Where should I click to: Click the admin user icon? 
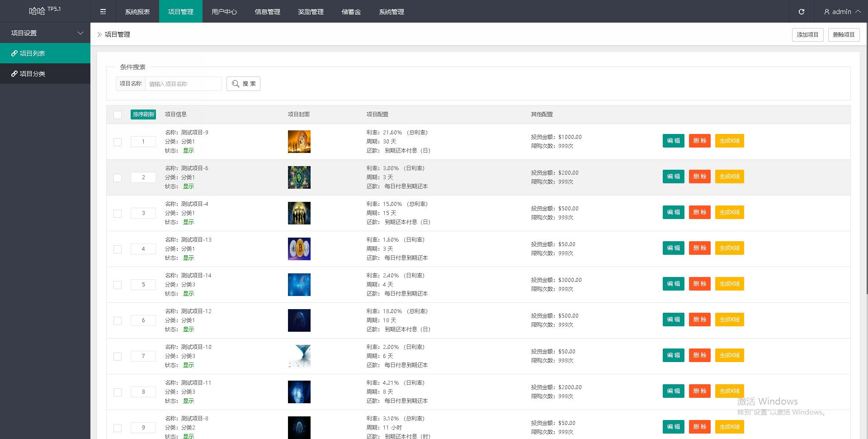coord(827,12)
